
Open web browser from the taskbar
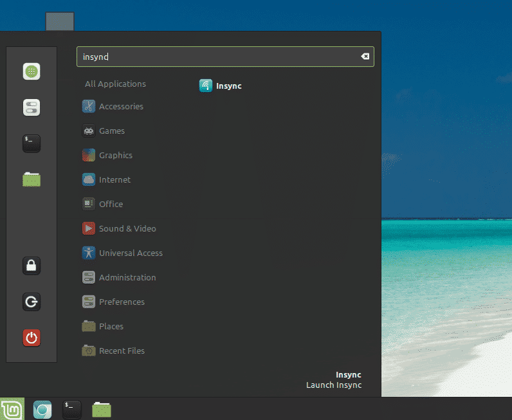coord(42,409)
